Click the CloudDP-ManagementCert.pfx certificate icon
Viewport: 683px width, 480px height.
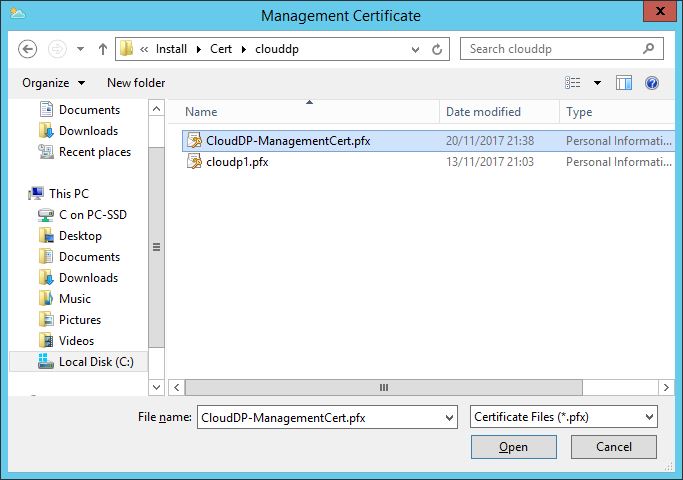(194, 140)
